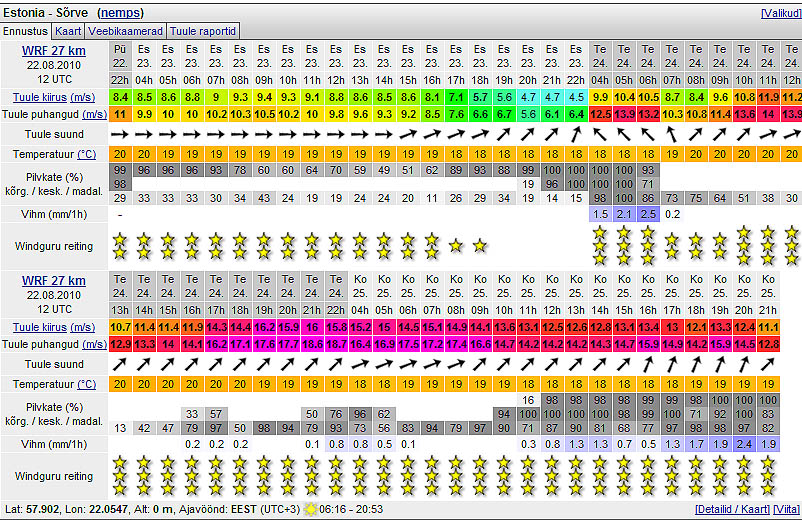802x520 pixels.
Task: Click wind direction arrow under Te 24. 04h
Action: [600, 134]
